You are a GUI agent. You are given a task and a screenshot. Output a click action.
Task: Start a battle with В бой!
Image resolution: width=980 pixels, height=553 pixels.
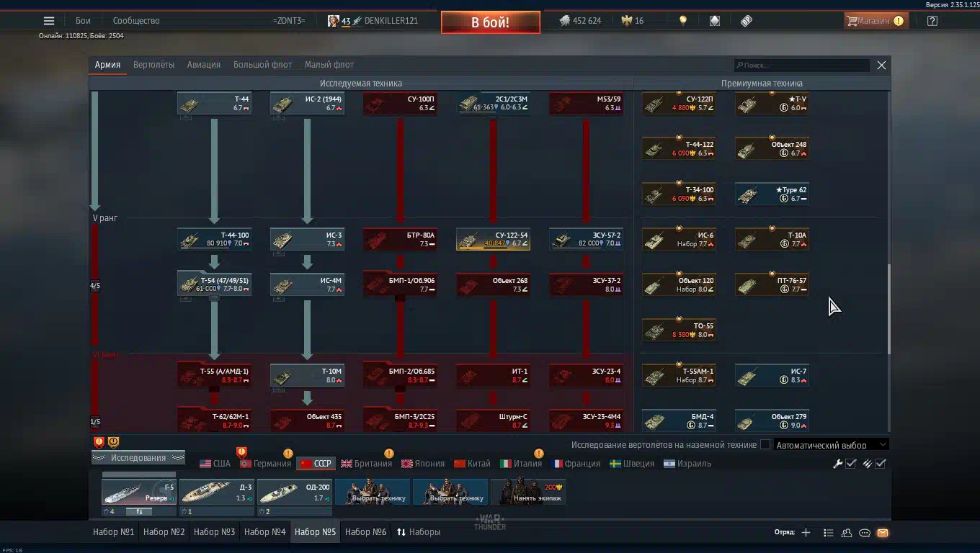pyautogui.click(x=490, y=22)
